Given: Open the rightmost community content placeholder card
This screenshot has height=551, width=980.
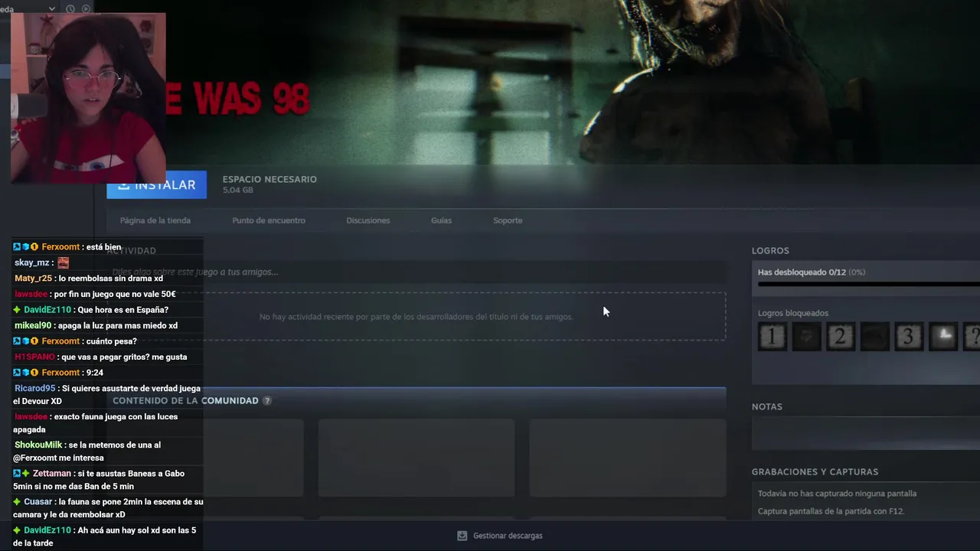Looking at the screenshot, I should (627, 458).
